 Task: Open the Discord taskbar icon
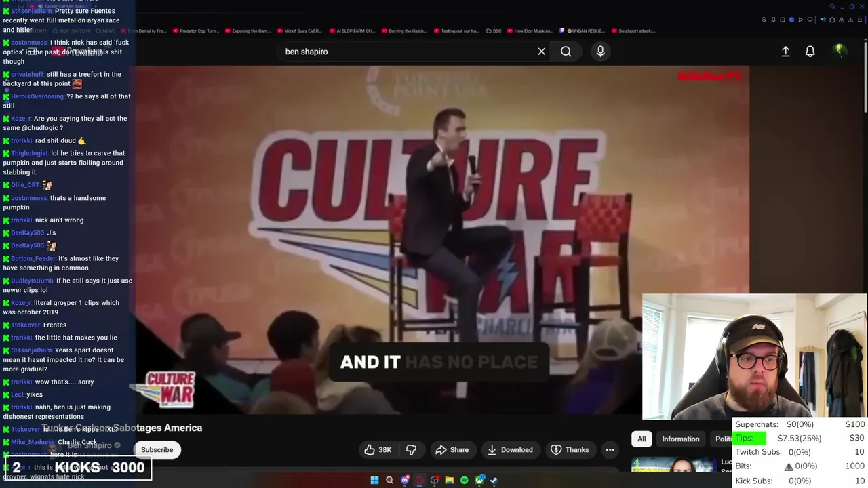405,480
